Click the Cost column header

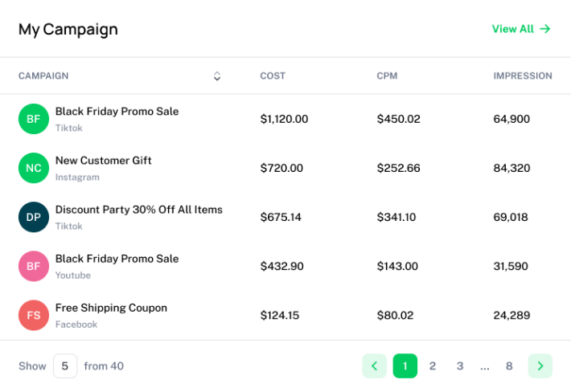point(273,76)
